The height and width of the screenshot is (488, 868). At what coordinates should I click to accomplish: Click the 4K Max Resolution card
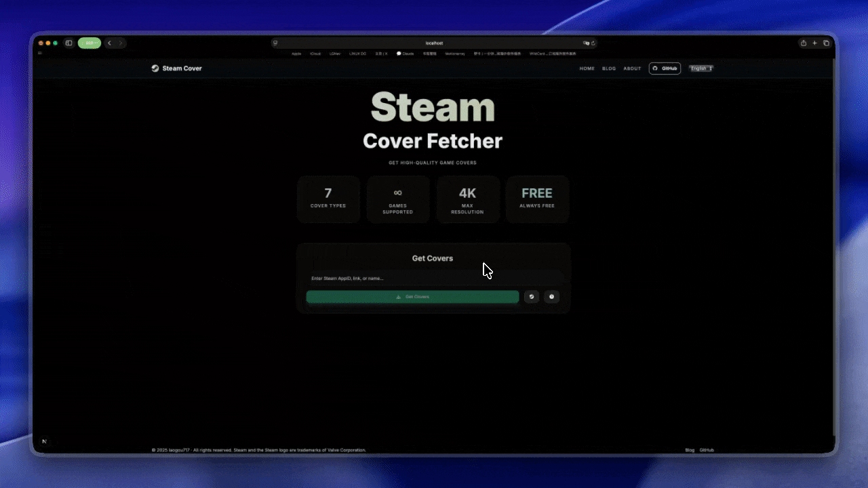coord(468,199)
